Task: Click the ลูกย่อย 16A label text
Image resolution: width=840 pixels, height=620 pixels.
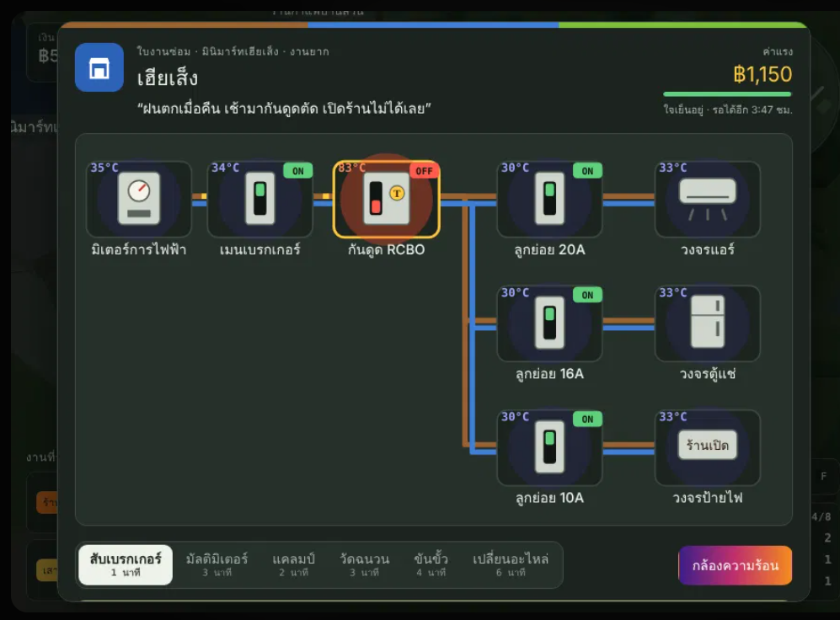Action: tap(549, 374)
